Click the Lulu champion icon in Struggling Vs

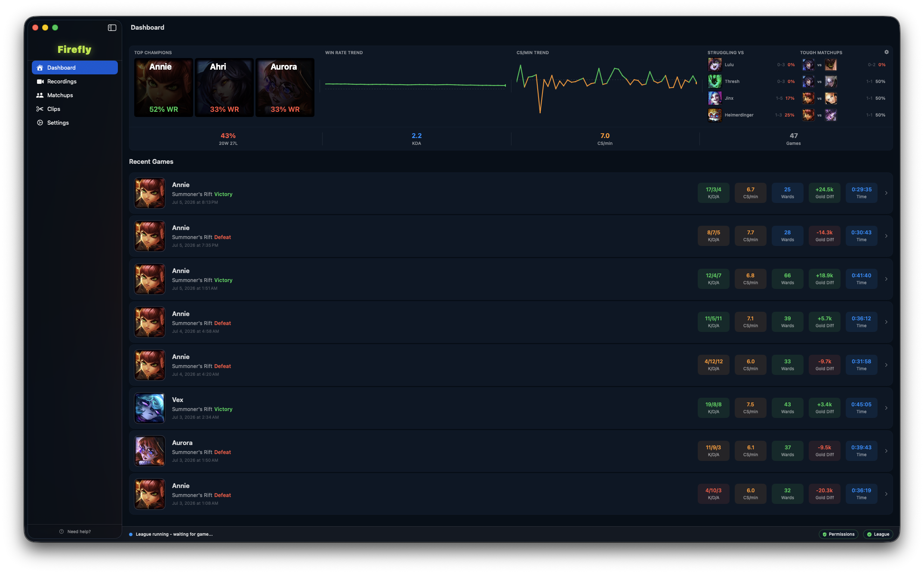click(x=715, y=64)
